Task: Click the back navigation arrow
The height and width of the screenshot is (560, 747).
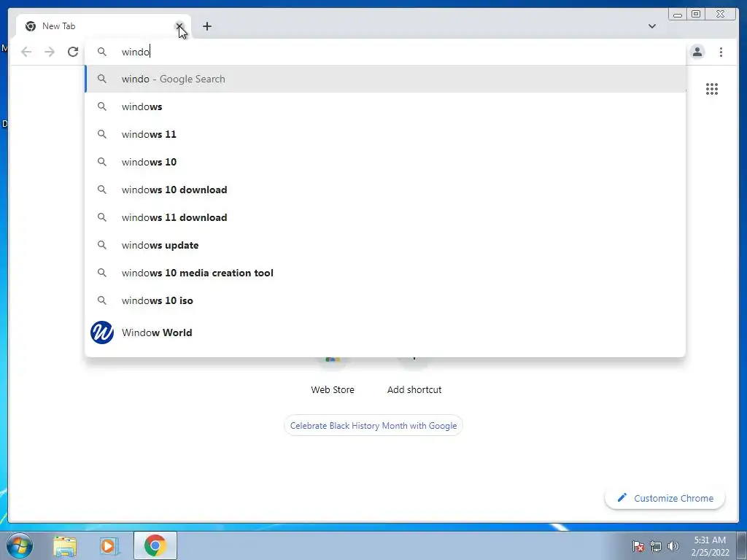Action: 26,52
